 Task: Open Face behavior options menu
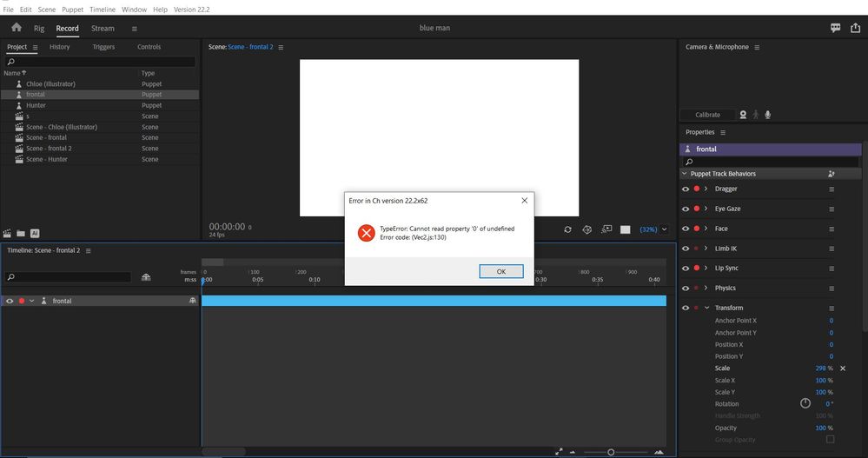(x=831, y=229)
